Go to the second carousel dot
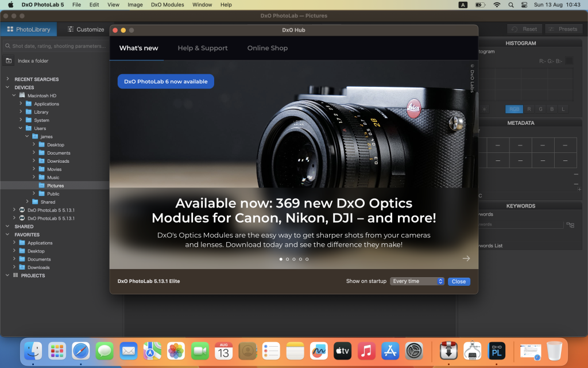 click(x=287, y=259)
